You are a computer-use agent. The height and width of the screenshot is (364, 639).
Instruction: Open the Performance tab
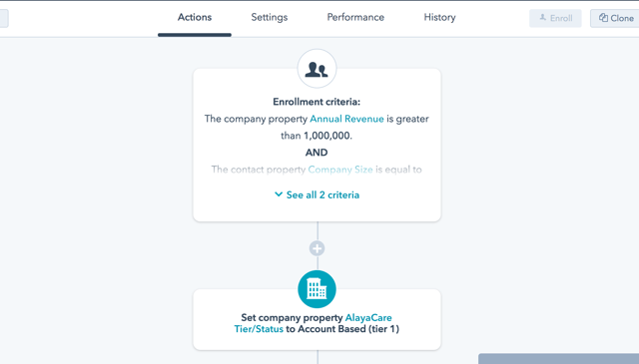[355, 17]
